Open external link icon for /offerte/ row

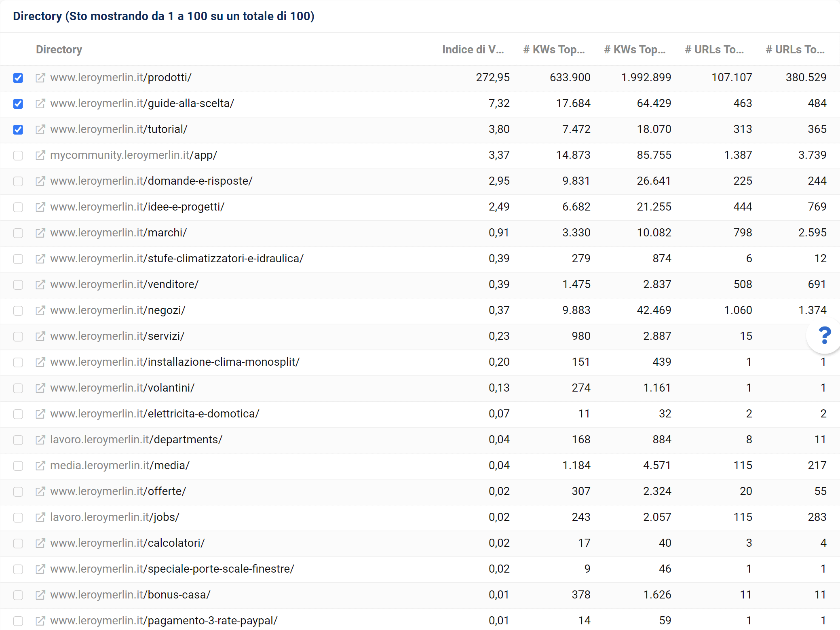tap(40, 491)
